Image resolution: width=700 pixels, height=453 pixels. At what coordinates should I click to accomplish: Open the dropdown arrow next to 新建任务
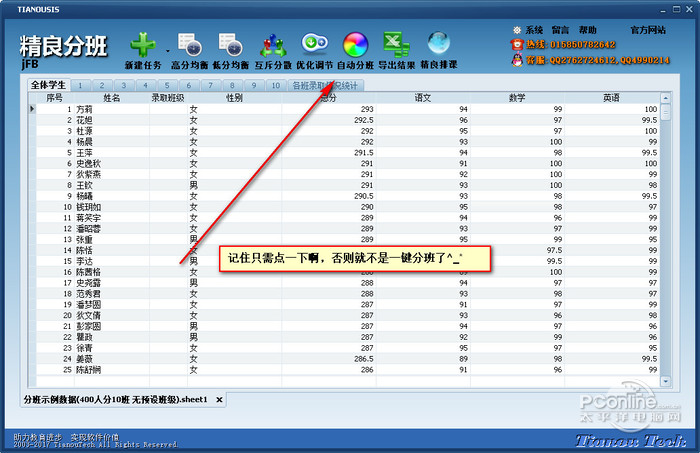pos(168,51)
